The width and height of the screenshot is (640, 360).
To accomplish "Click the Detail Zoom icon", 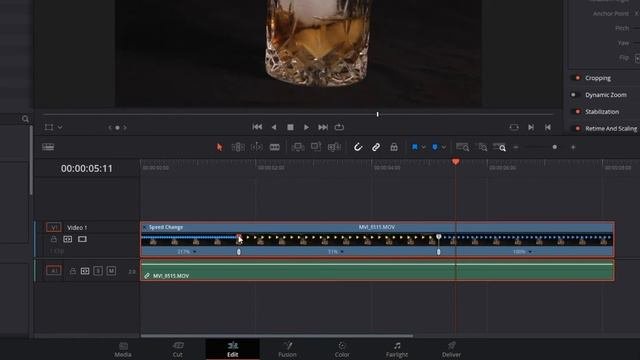I will click(x=482, y=147).
